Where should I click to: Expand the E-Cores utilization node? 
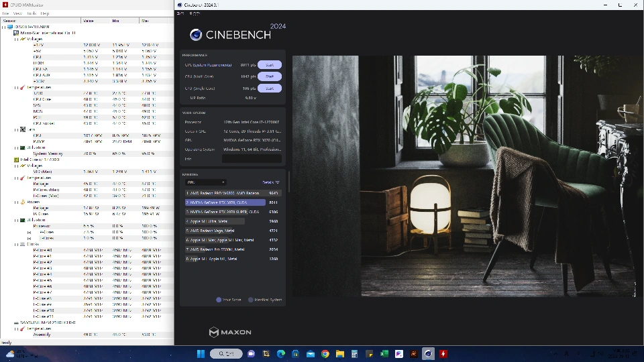[x=29, y=238]
